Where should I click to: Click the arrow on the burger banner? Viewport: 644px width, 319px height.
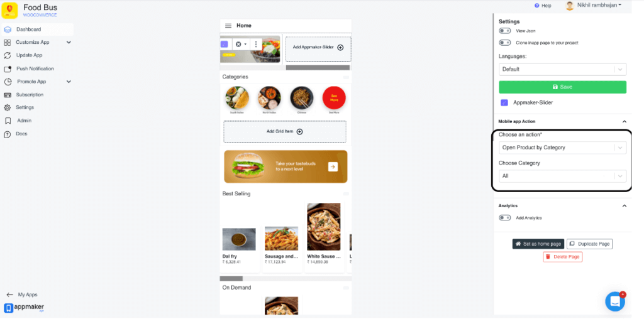pos(333,166)
